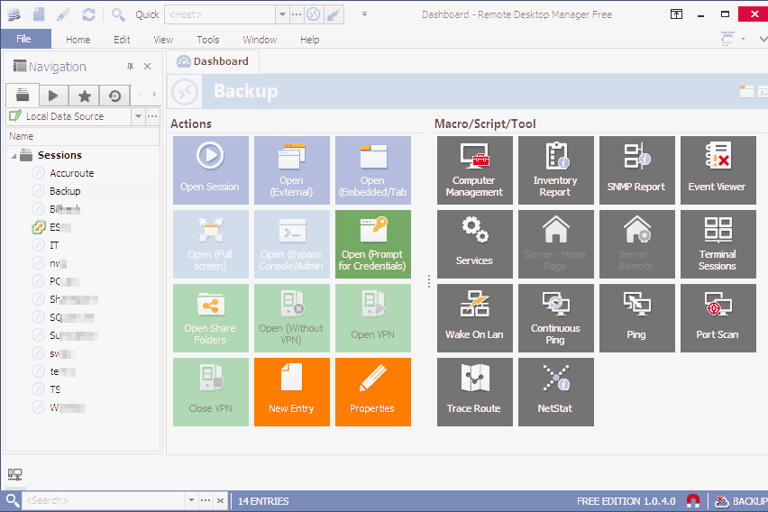Run the Ping tool
Screen dimensions: 768x512
(637, 318)
